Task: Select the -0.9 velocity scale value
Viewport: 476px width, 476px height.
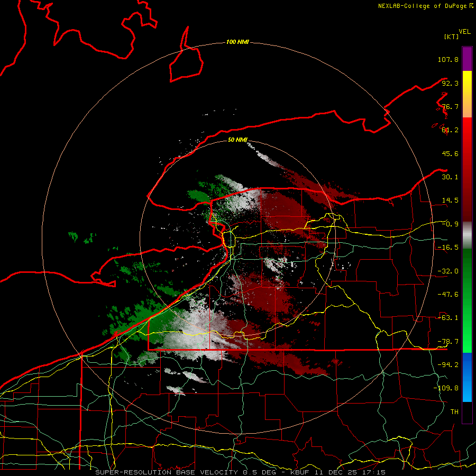Action: (x=450, y=224)
